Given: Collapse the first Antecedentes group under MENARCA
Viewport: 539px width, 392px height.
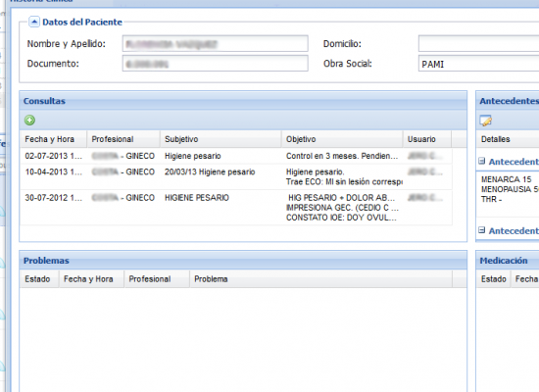Looking at the screenshot, I should [482, 161].
